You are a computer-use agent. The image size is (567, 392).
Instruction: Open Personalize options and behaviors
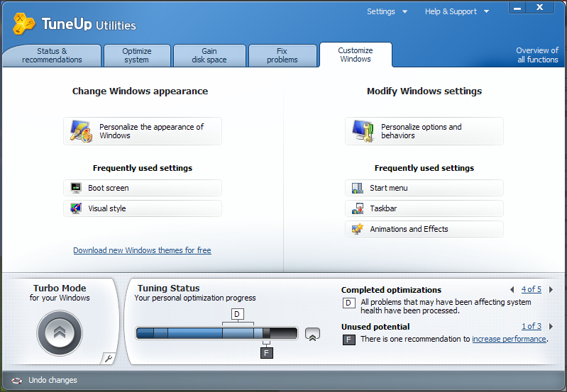pyautogui.click(x=424, y=131)
